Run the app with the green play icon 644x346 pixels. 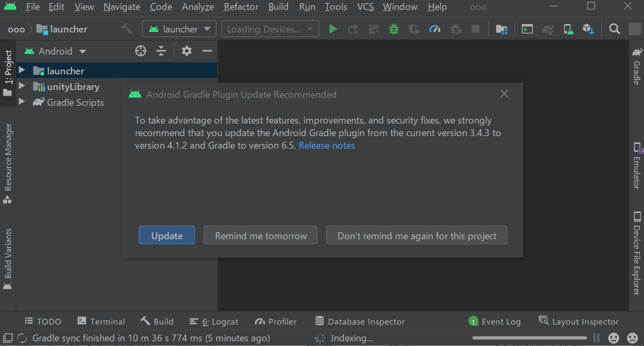click(x=333, y=29)
